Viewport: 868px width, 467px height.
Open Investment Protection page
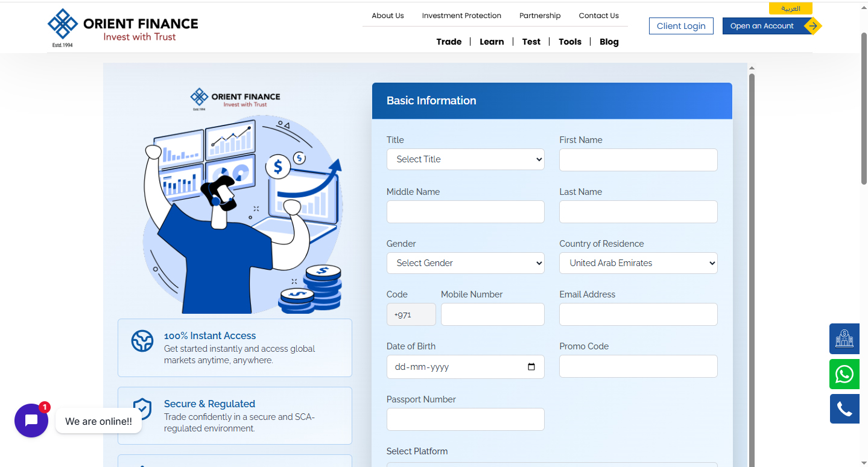click(x=461, y=16)
